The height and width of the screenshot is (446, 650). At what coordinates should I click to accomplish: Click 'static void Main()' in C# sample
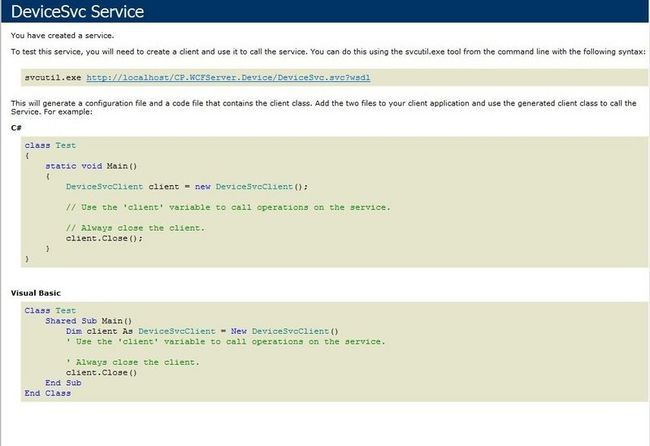(x=91, y=166)
